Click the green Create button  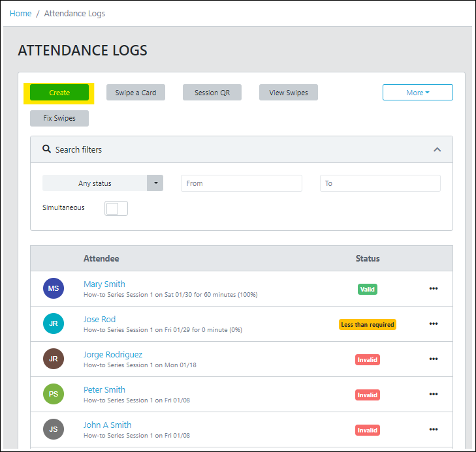pyautogui.click(x=59, y=93)
